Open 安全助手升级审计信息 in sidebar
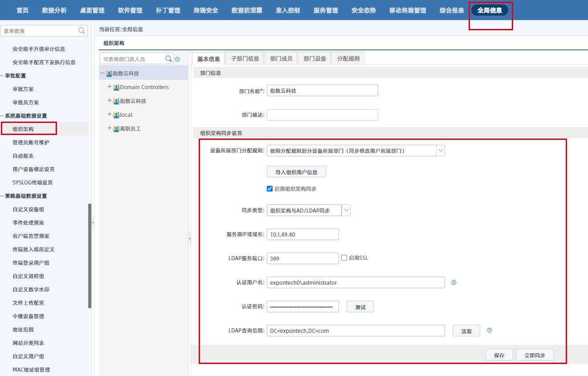Image resolution: width=588 pixels, height=376 pixels. coord(39,49)
